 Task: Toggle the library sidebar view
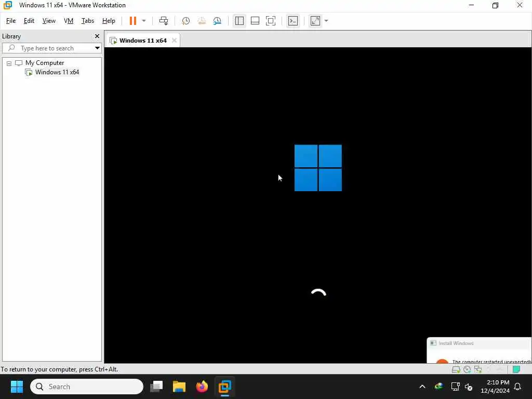[x=239, y=21]
